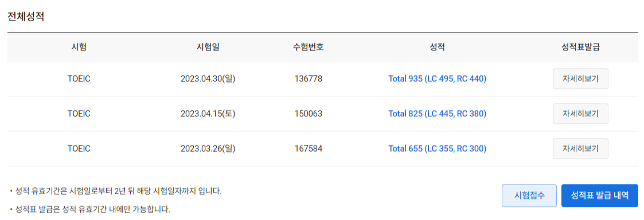
Task: Select registration number 167584
Action: point(309,148)
